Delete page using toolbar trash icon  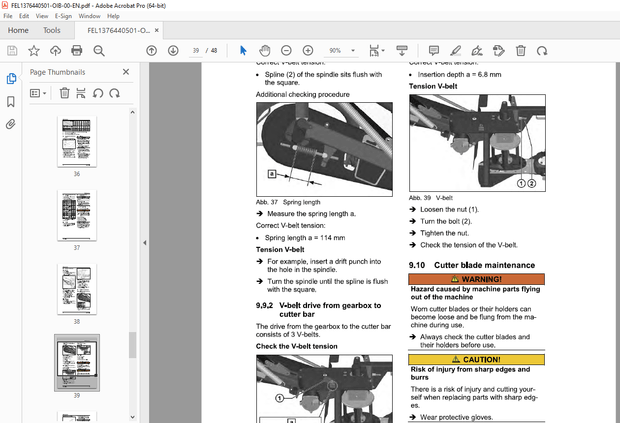point(520,51)
